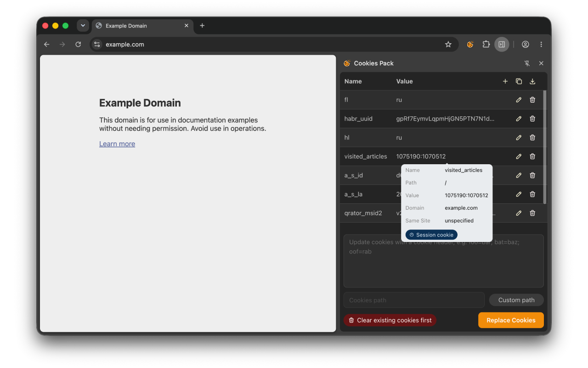Click the Replace Cookies button
This screenshot has height=368, width=588.
tap(511, 320)
